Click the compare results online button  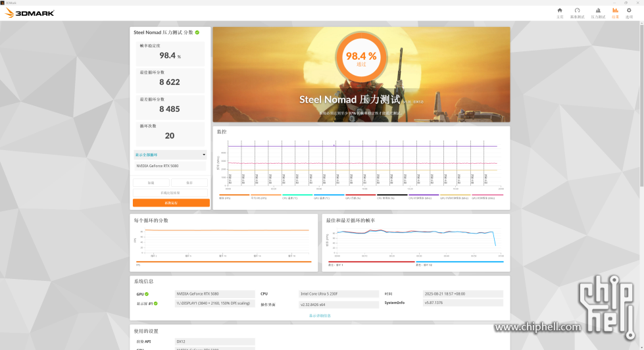[170, 193]
